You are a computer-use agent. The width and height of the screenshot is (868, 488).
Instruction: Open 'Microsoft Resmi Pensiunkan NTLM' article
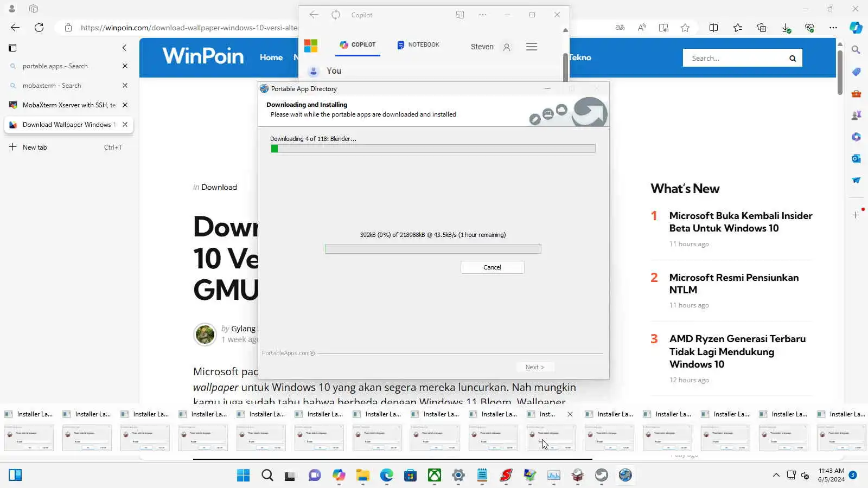pyautogui.click(x=733, y=284)
